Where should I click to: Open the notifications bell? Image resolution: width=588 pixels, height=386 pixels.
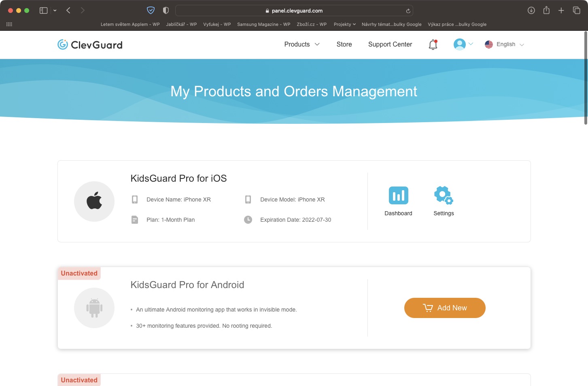pyautogui.click(x=433, y=45)
